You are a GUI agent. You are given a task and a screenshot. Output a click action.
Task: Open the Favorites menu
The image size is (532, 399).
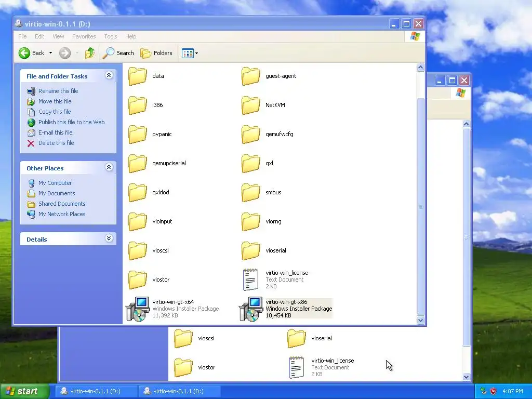click(x=84, y=36)
